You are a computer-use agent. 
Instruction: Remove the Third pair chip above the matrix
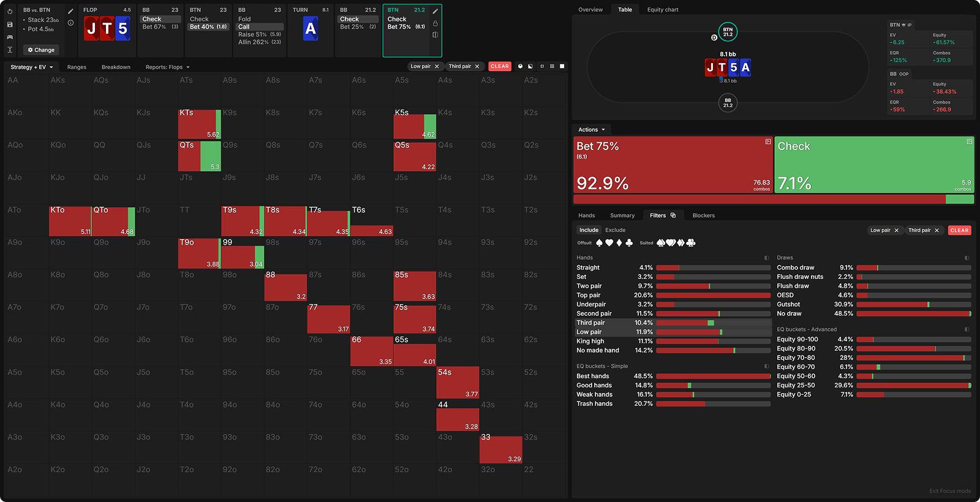477,66
